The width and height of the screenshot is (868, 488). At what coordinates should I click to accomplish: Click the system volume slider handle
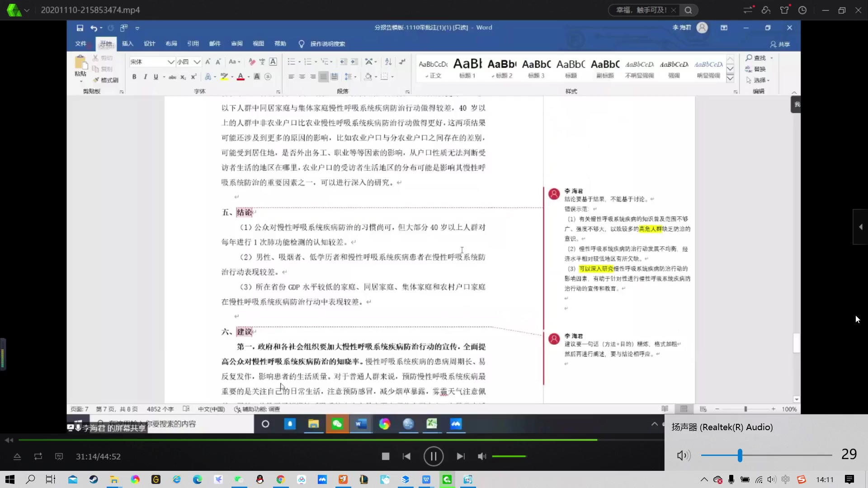click(x=740, y=455)
